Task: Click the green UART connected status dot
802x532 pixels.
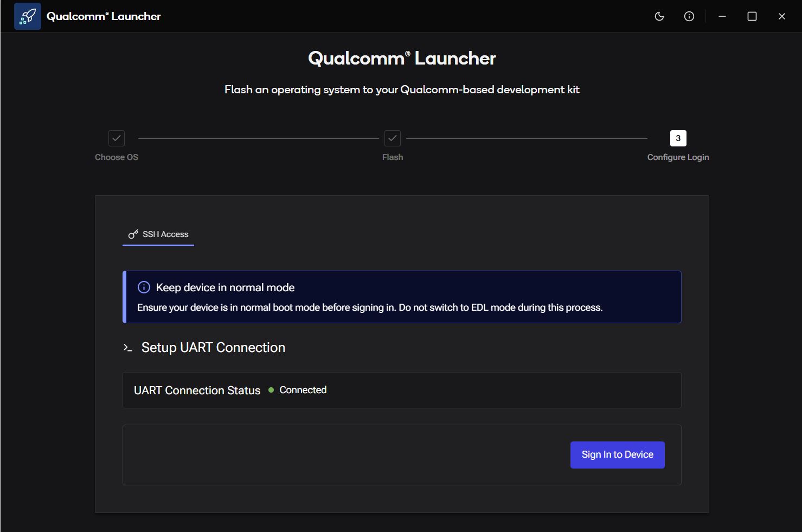Action: (x=271, y=390)
